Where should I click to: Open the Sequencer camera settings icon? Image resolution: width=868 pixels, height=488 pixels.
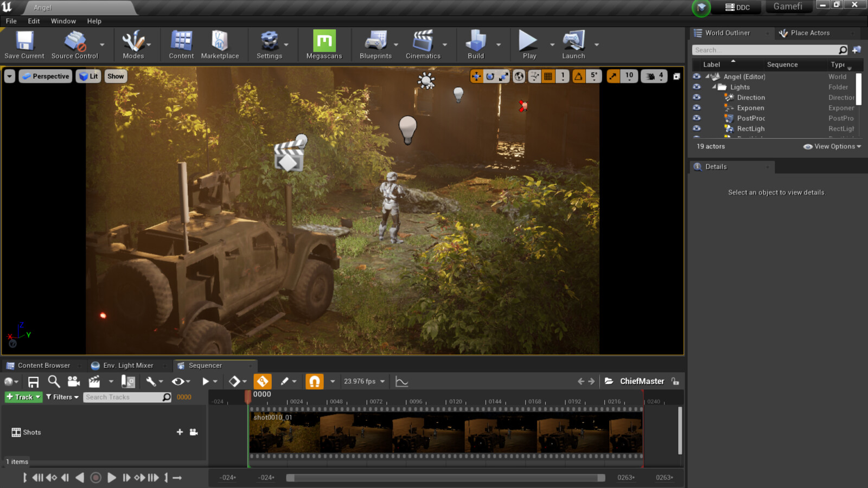(74, 381)
